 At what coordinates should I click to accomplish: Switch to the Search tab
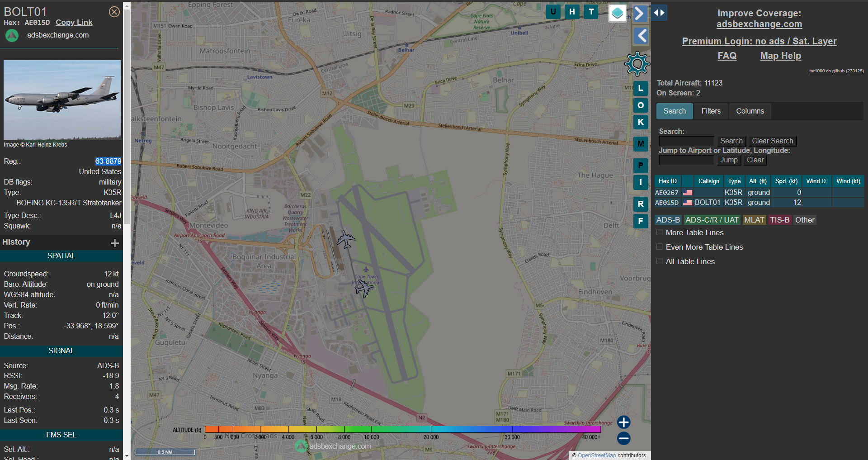675,111
